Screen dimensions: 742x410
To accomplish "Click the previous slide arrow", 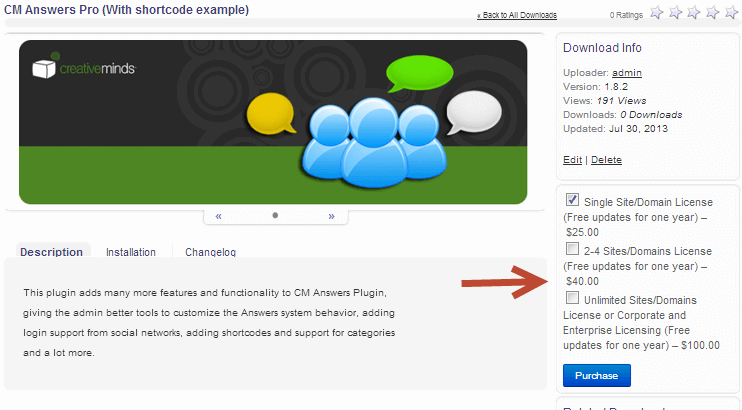I will tap(218, 215).
